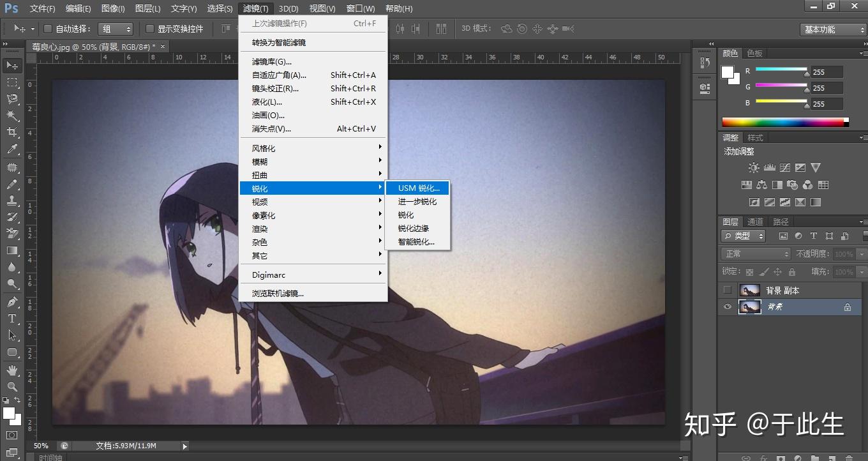Choose USM 锐化 from the submenu
The width and height of the screenshot is (868, 461).
[x=419, y=188]
